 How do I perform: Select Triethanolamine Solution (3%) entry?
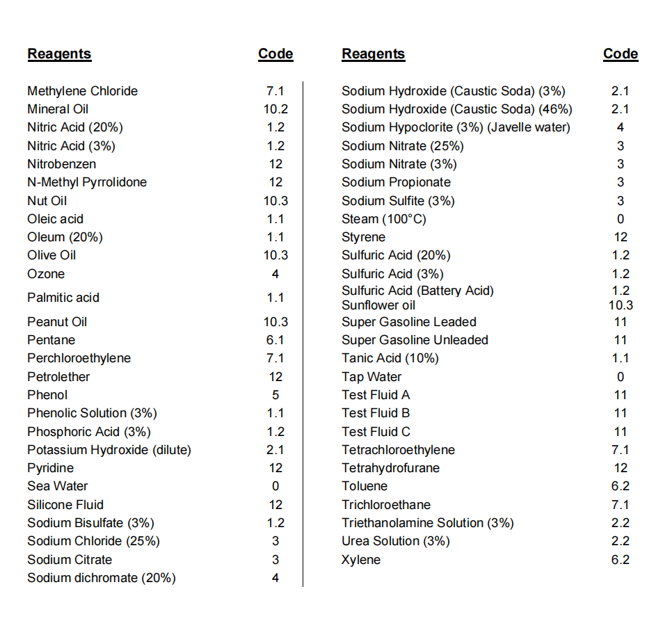428,523
